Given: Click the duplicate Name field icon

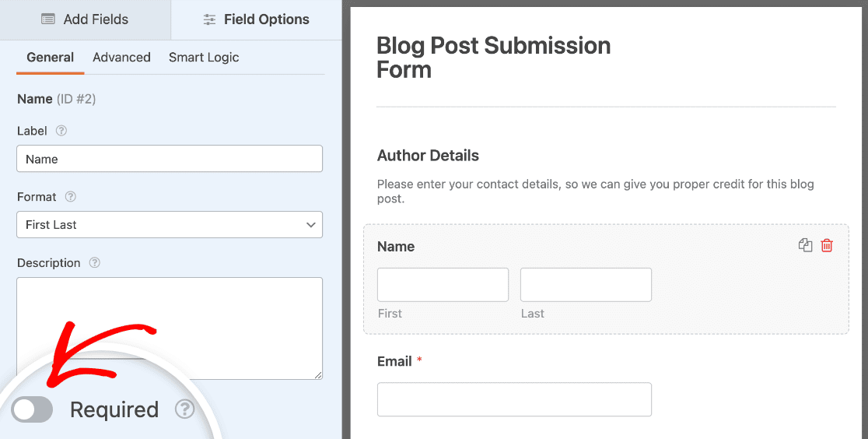Looking at the screenshot, I should tap(806, 245).
